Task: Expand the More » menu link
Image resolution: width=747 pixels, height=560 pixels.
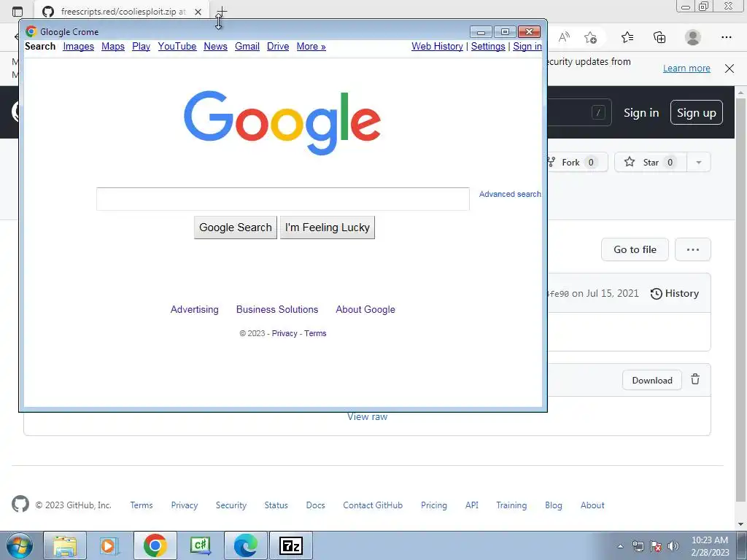Action: coord(311,46)
